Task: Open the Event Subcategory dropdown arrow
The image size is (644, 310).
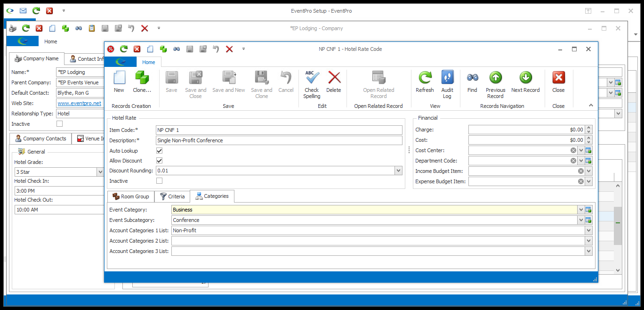Action: (581, 220)
